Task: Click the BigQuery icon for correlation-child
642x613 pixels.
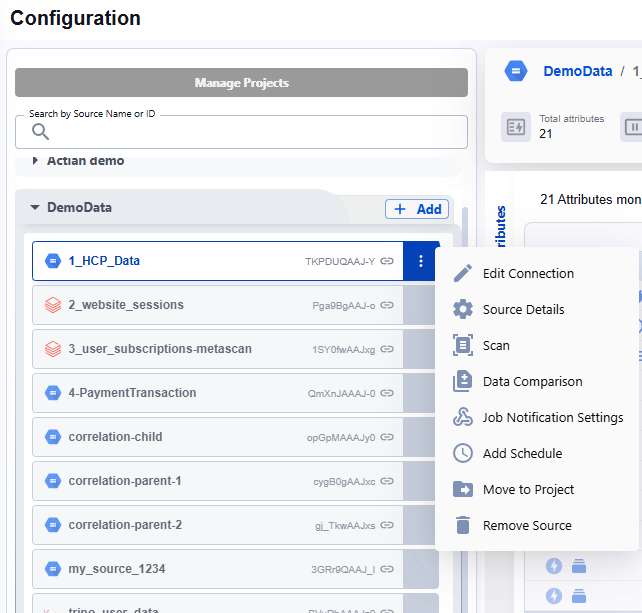Action: point(53,437)
